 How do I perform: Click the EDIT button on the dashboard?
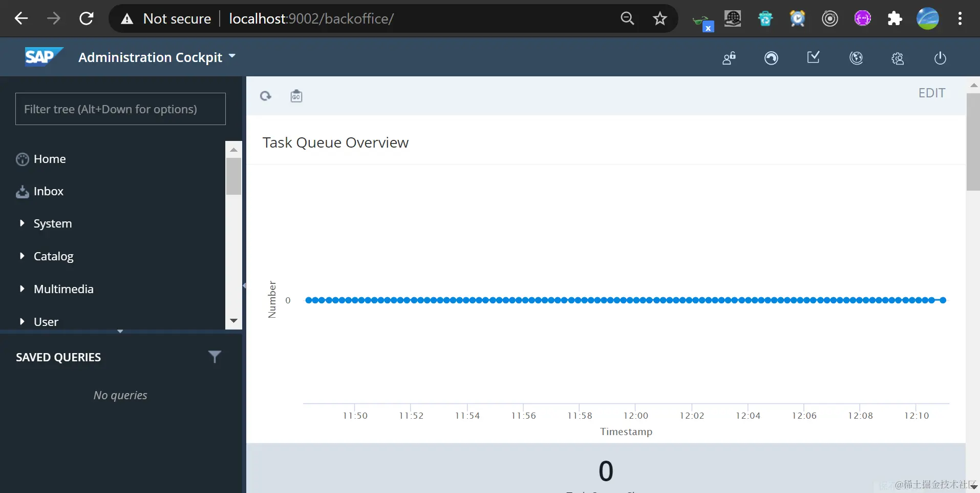tap(932, 93)
